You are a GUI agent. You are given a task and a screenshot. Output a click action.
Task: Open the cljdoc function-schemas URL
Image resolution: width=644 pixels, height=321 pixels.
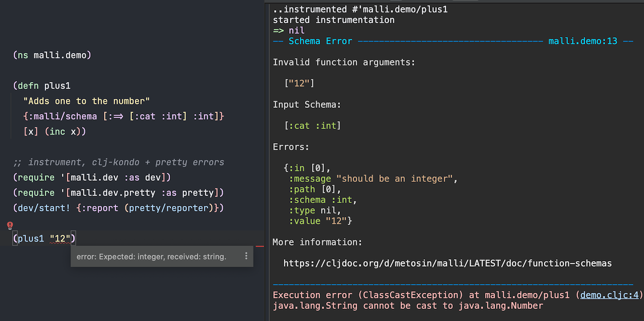tap(447, 263)
